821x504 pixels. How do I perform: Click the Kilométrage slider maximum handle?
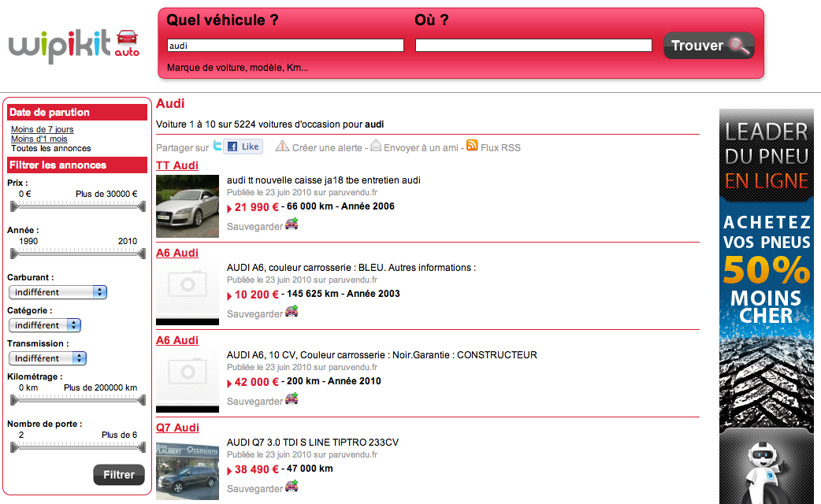point(141,400)
